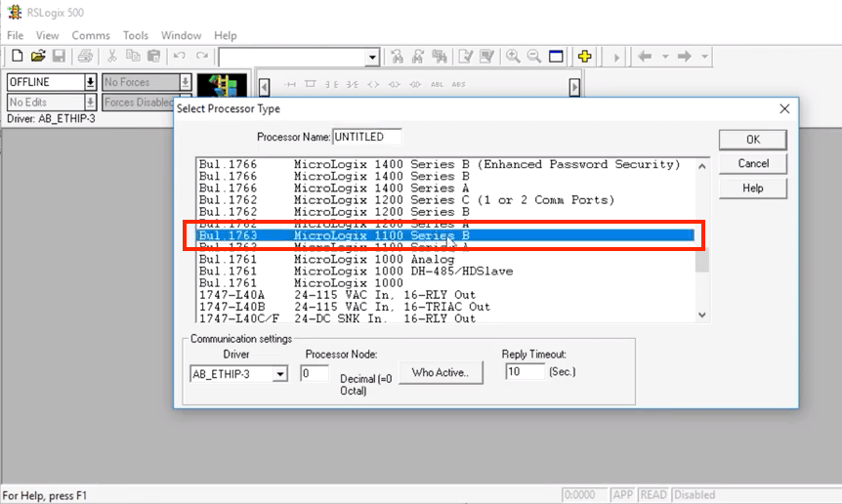Select 1747-L40A processor row

tap(445, 295)
